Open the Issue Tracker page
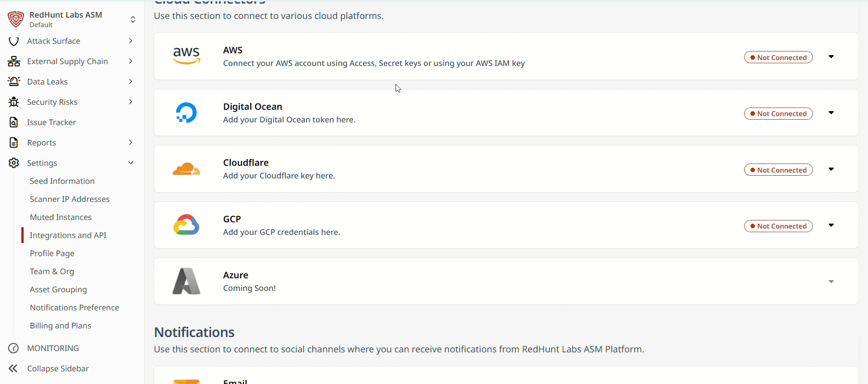The image size is (868, 384). click(52, 122)
